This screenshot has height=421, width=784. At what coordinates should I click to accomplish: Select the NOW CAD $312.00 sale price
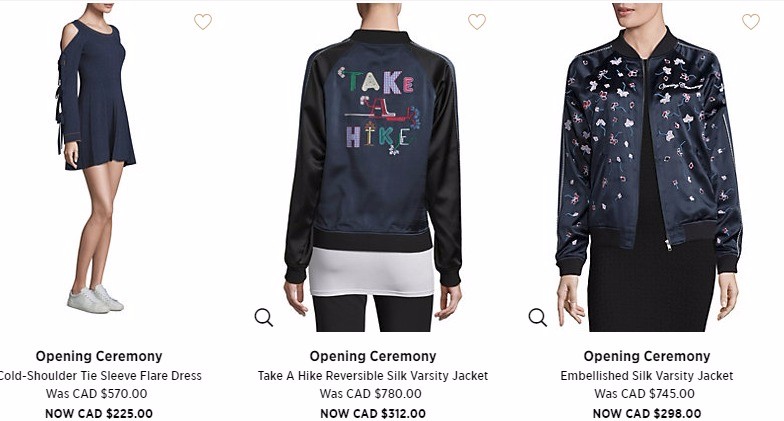click(x=373, y=414)
